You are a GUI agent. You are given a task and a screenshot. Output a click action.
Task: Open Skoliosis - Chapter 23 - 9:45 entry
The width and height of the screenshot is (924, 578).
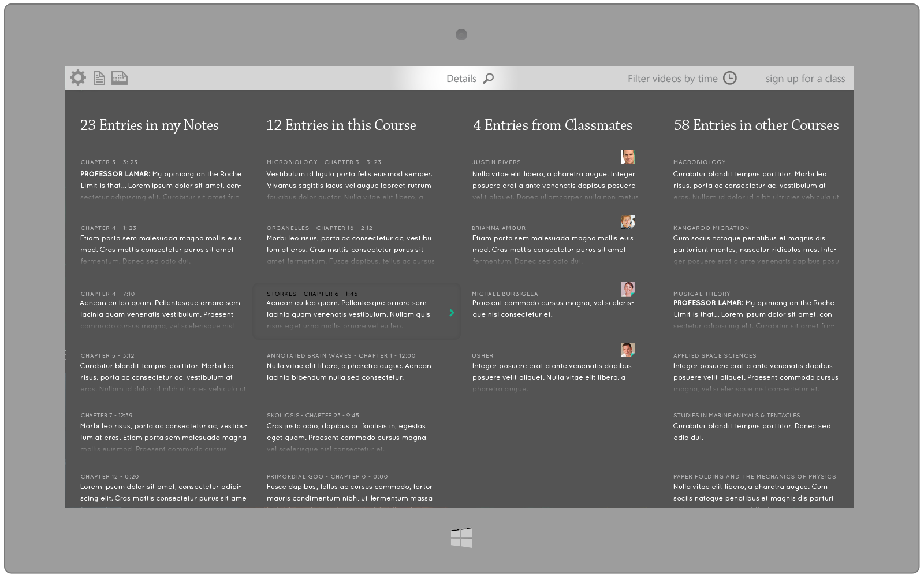click(313, 416)
